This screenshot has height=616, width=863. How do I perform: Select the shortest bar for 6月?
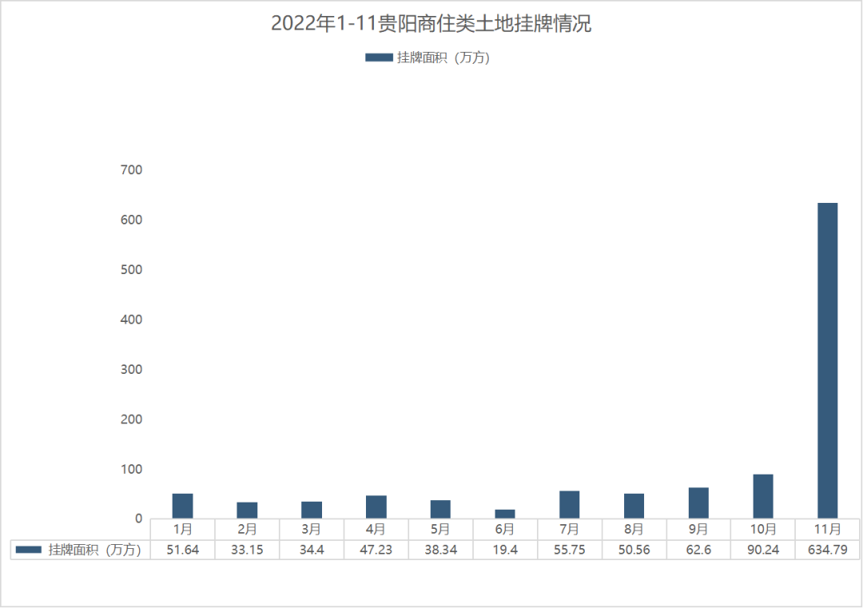505,514
